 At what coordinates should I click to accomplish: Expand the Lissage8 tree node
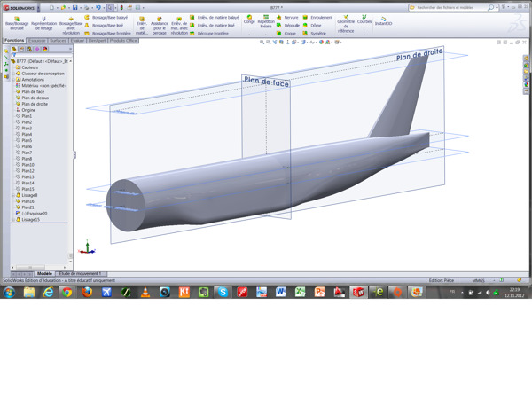[13, 195]
